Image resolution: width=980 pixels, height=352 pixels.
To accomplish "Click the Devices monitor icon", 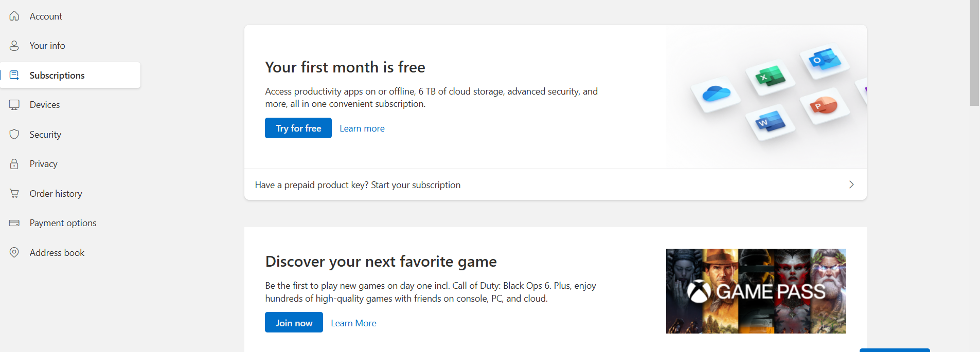I will [14, 105].
